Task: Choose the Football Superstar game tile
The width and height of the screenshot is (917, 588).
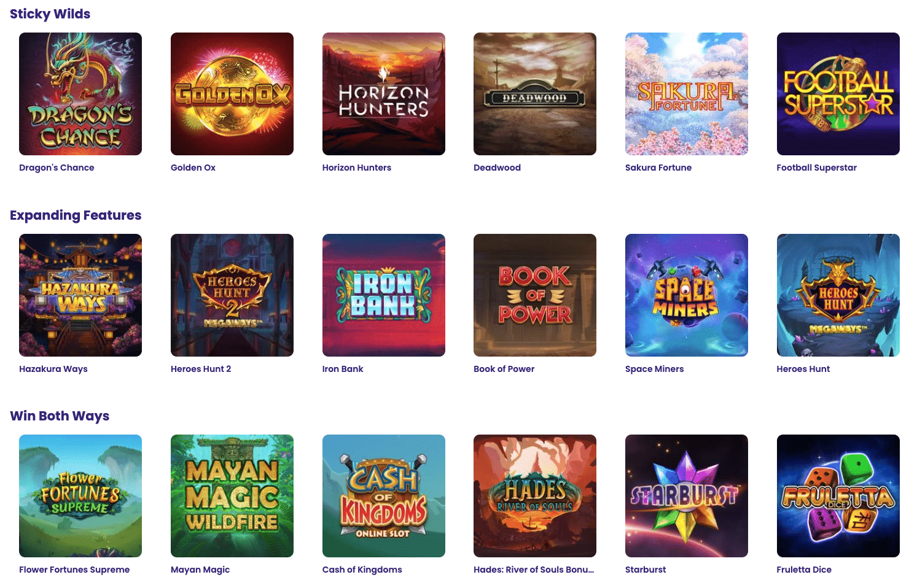Action: pos(838,94)
